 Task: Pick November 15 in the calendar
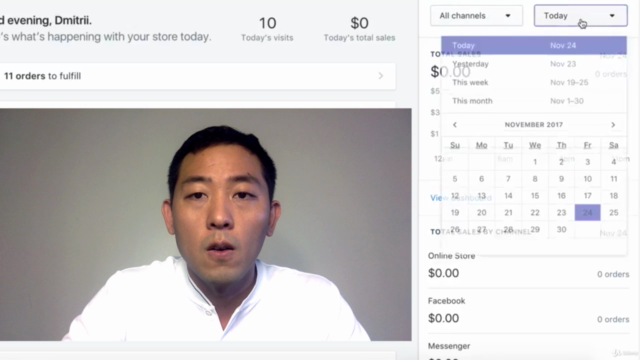pos(535,196)
